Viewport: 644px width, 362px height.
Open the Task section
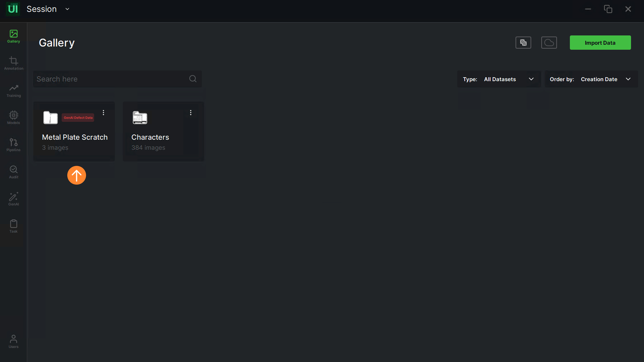(x=13, y=226)
